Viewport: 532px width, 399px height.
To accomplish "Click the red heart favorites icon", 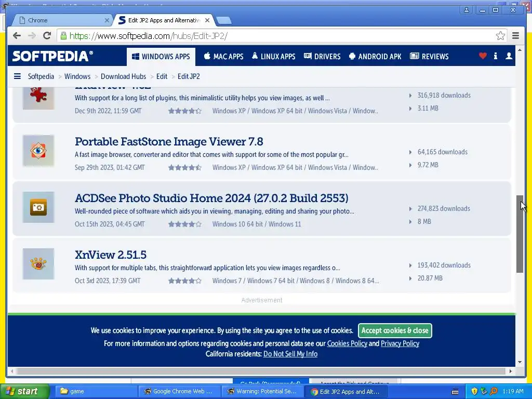I will [x=483, y=56].
